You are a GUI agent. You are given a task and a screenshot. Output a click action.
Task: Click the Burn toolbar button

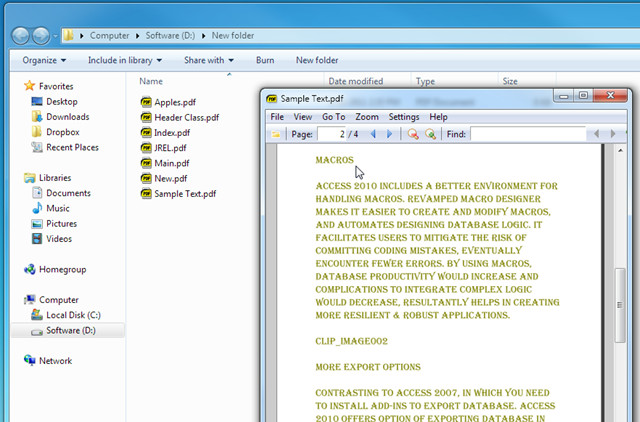click(265, 60)
